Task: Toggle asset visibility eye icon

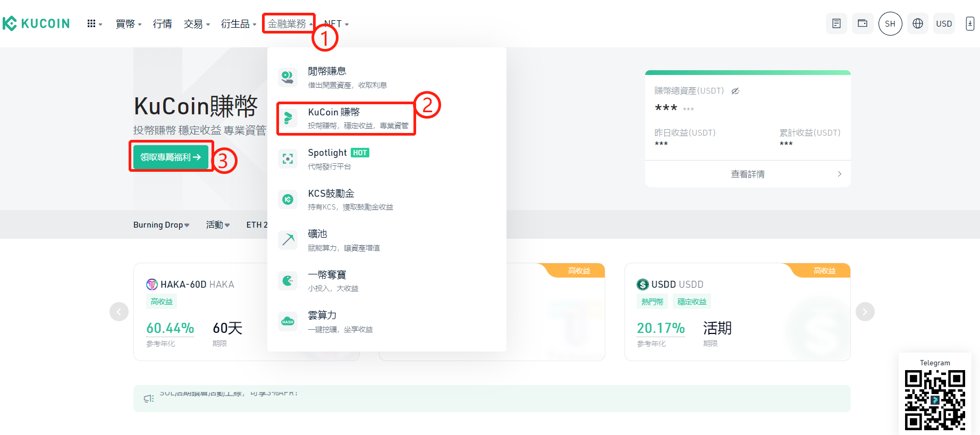Action: coord(735,91)
